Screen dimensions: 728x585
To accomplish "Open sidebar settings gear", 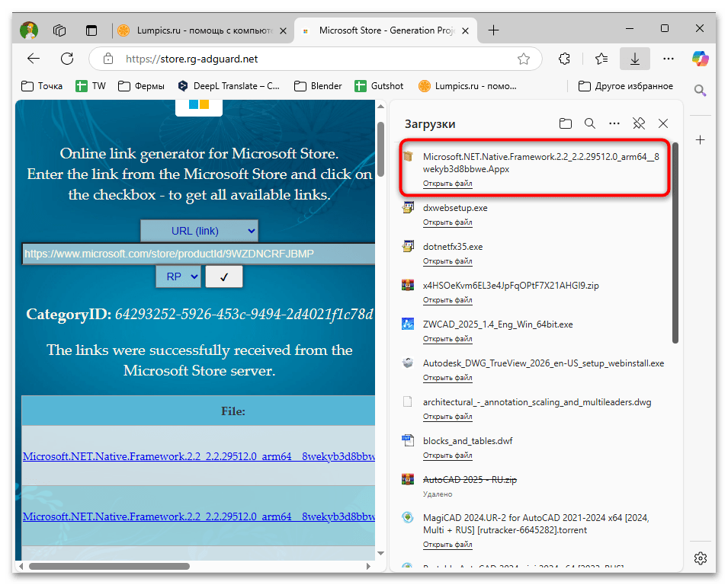I will pos(700,558).
